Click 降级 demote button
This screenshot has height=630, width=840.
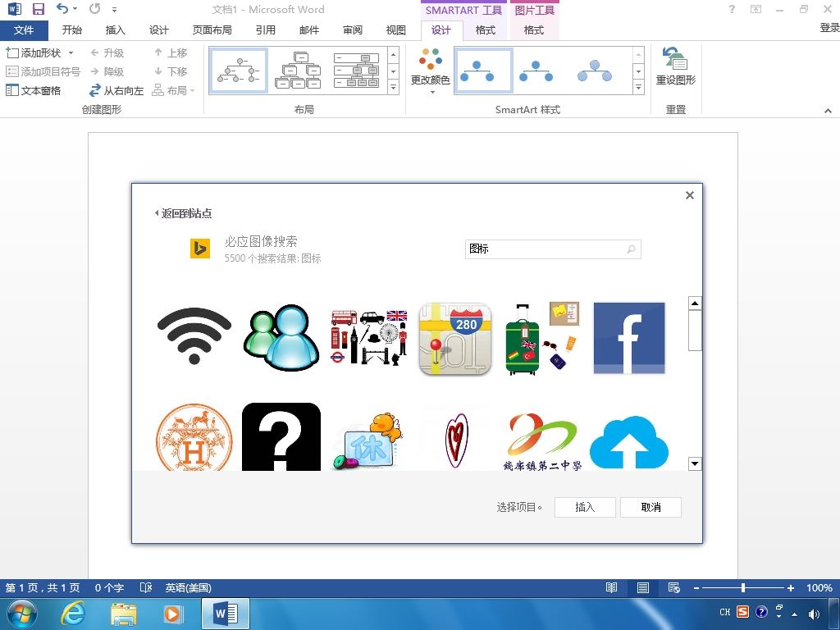click(x=107, y=71)
